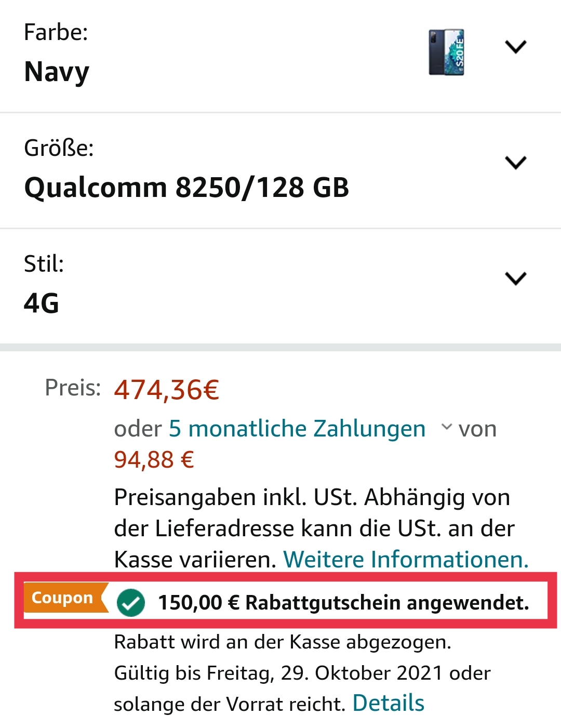The height and width of the screenshot is (728, 561).
Task: Tap the Stil: label
Action: [44, 264]
